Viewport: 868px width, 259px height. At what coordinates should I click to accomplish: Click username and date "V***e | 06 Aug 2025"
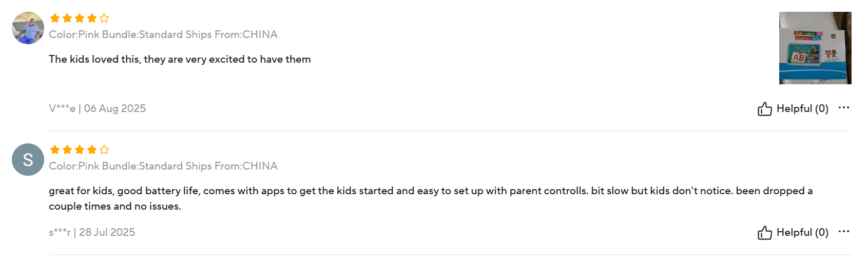pos(98,108)
